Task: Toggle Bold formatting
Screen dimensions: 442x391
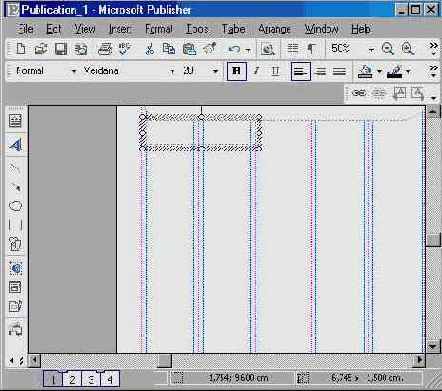Action: (x=237, y=71)
